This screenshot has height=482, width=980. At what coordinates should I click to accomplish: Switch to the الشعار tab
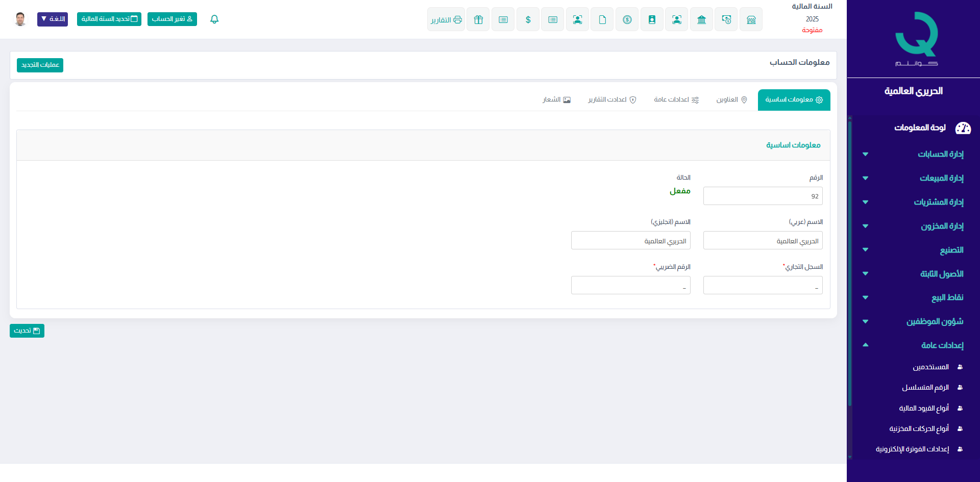tap(556, 100)
